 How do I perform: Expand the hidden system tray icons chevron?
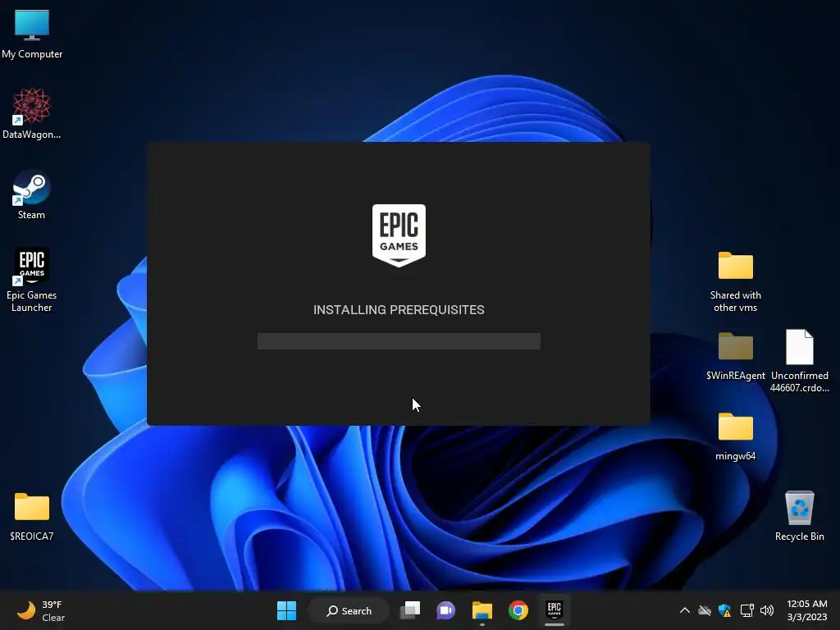point(685,610)
